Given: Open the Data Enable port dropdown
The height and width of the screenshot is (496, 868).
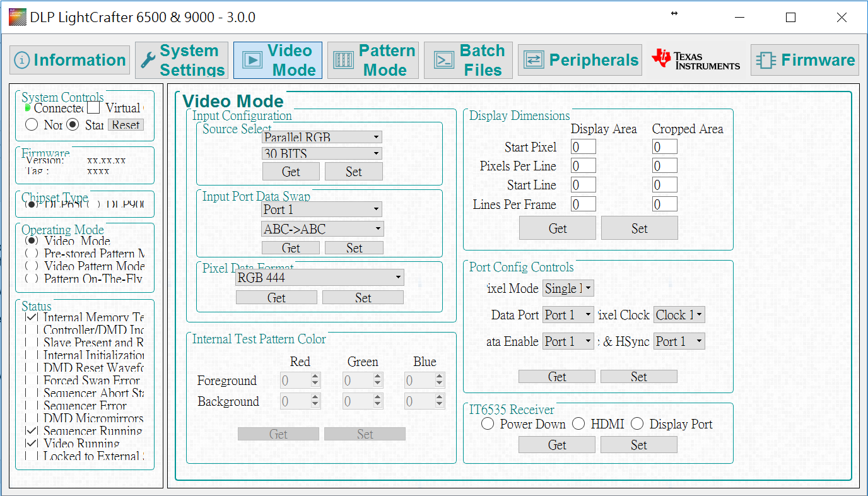Looking at the screenshot, I should pos(568,341).
